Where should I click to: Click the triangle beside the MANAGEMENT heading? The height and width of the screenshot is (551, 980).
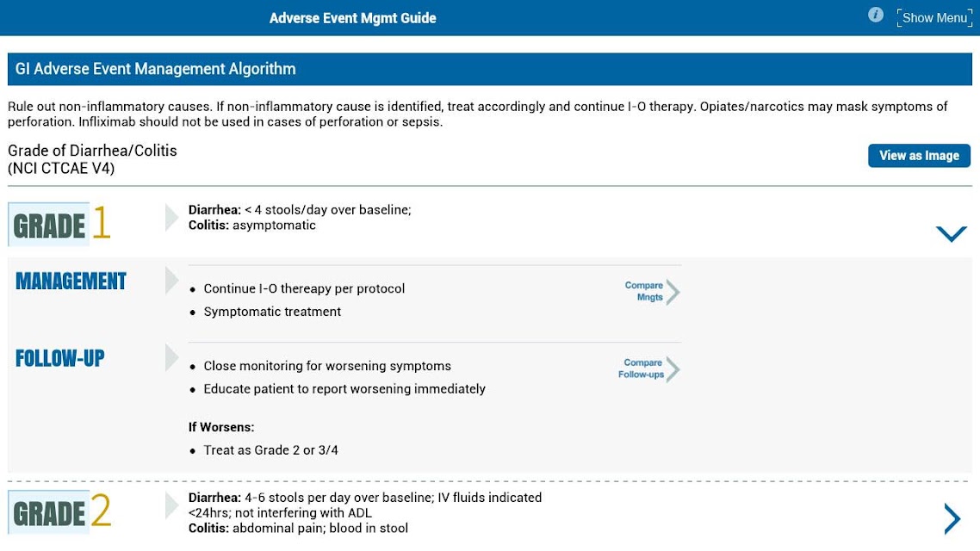171,281
